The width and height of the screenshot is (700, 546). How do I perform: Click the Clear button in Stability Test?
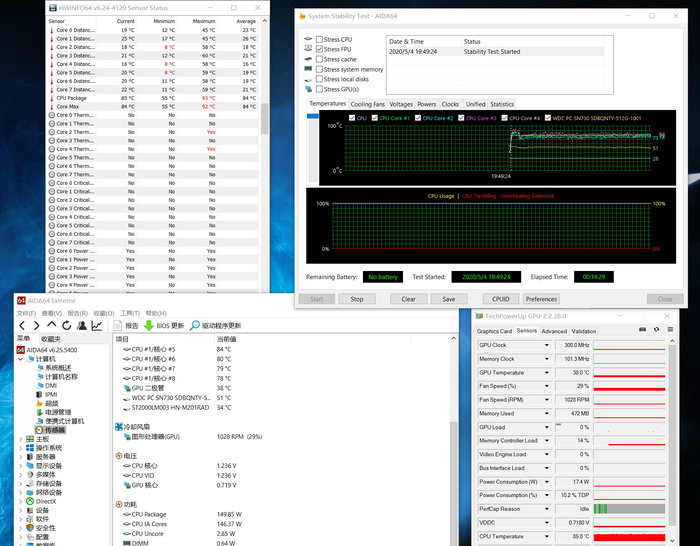(408, 299)
